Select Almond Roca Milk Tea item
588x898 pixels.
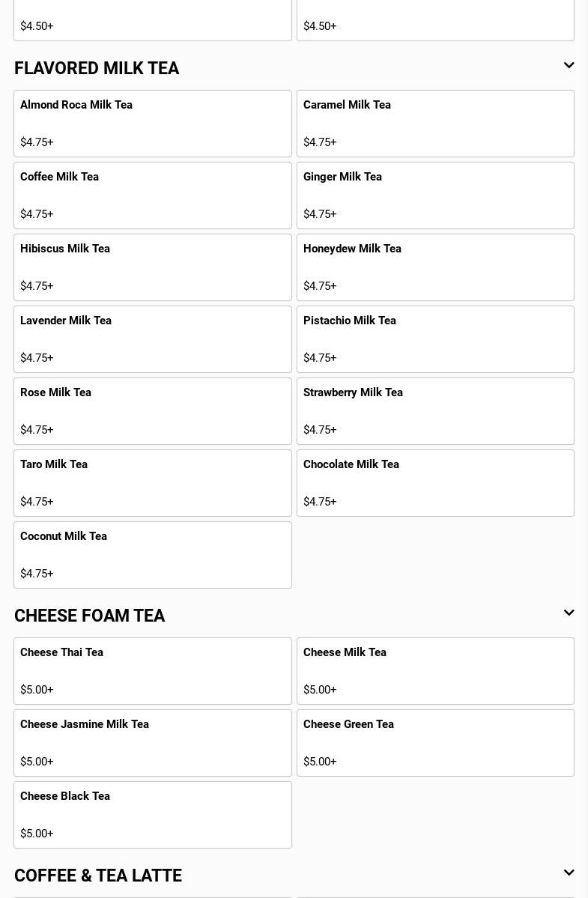click(x=152, y=124)
